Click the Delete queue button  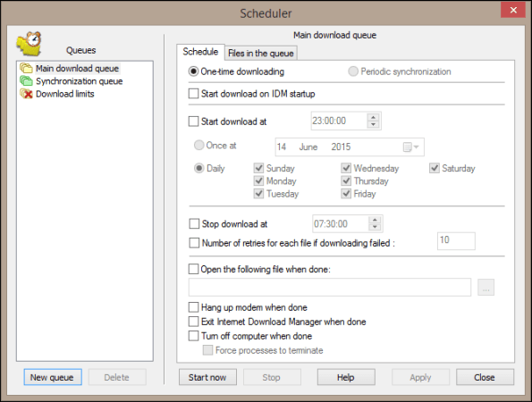coord(117,377)
